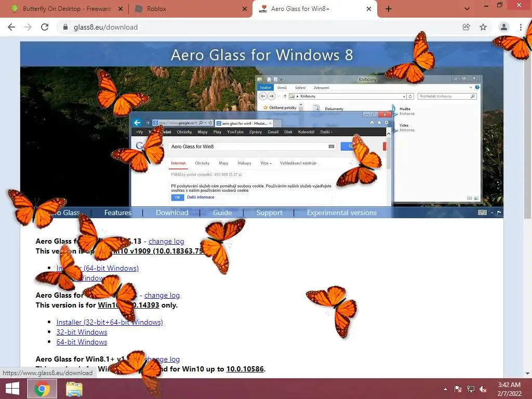532x399 pixels.
Task: Click the scrollbar down arrow
Action: coord(527,374)
